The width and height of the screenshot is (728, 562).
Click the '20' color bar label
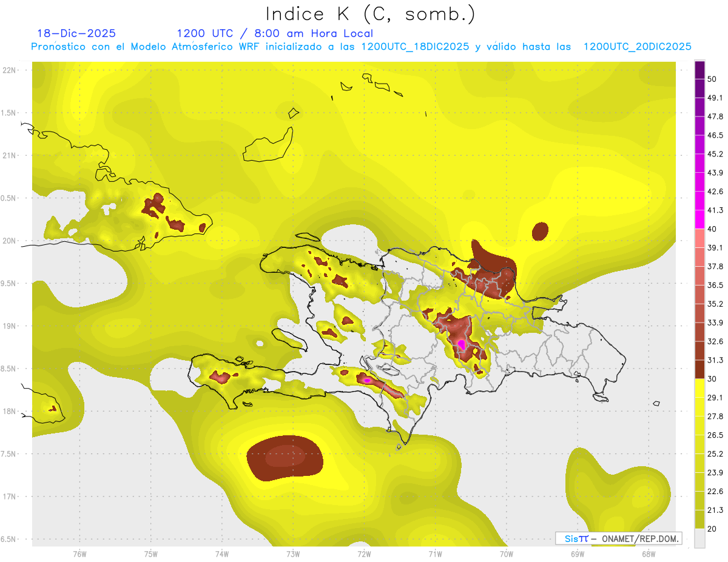tap(712, 529)
